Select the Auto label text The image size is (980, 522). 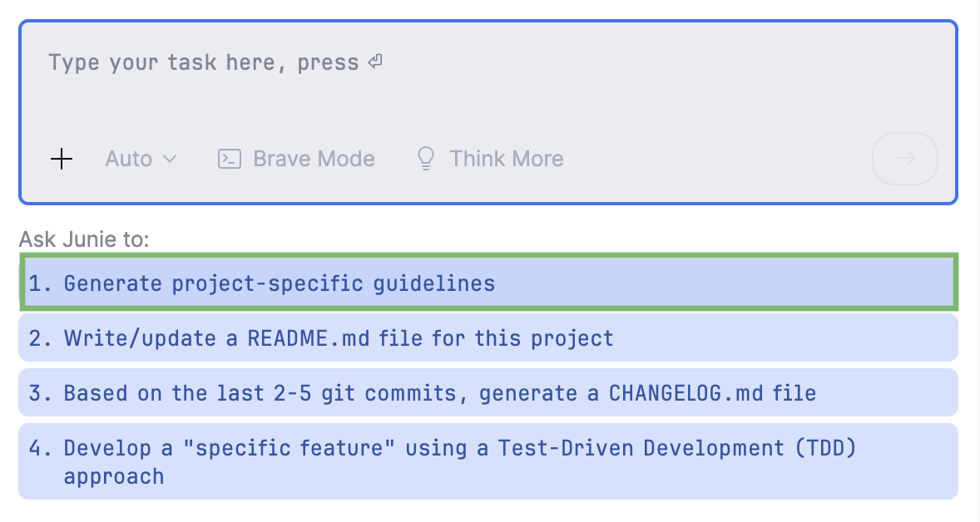pyautogui.click(x=130, y=158)
